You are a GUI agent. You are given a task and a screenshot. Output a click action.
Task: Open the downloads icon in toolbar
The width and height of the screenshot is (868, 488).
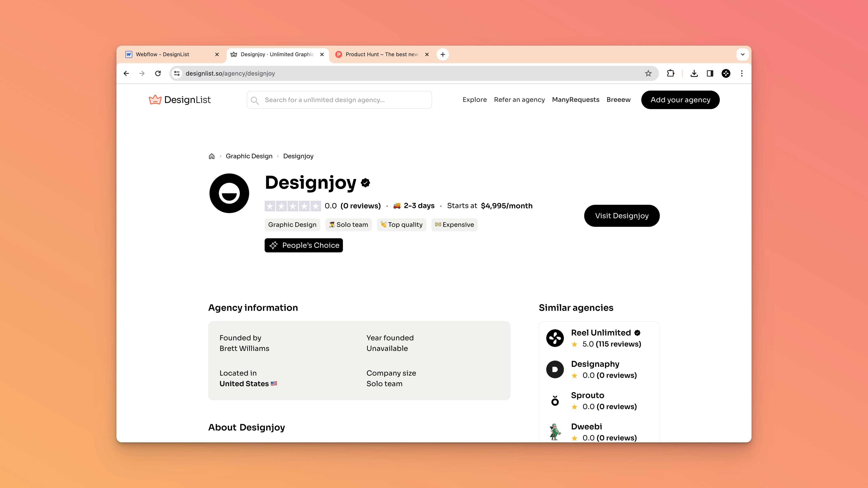click(x=694, y=73)
